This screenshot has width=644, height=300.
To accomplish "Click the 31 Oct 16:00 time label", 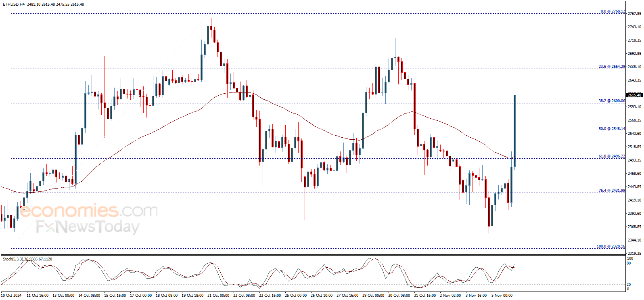I will [425, 296].
